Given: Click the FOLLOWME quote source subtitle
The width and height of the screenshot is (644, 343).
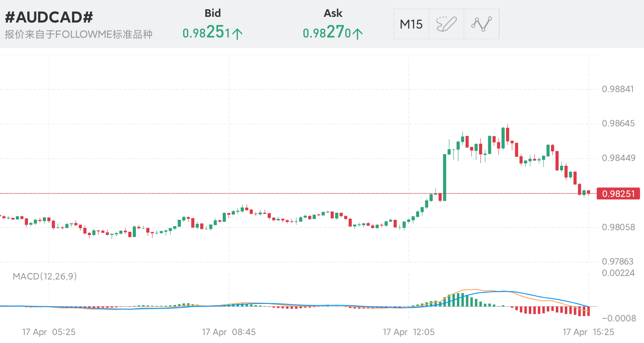Looking at the screenshot, I should pyautogui.click(x=79, y=34).
